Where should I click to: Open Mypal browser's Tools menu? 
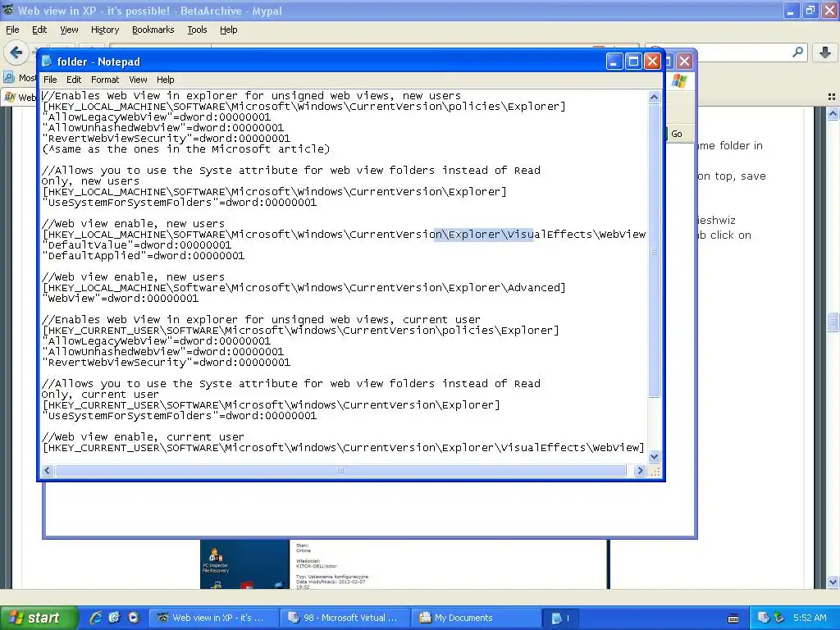197,30
